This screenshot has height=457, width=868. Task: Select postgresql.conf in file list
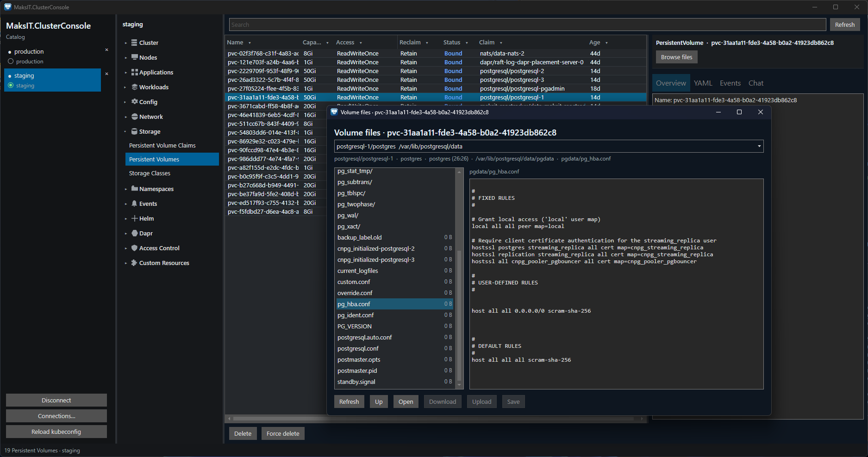coord(394,348)
